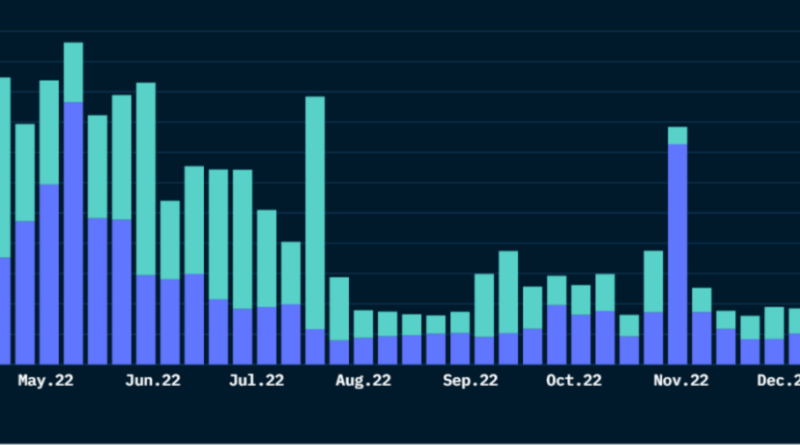Click the Jul.22 date label
The width and height of the screenshot is (800, 445).
pos(257,380)
